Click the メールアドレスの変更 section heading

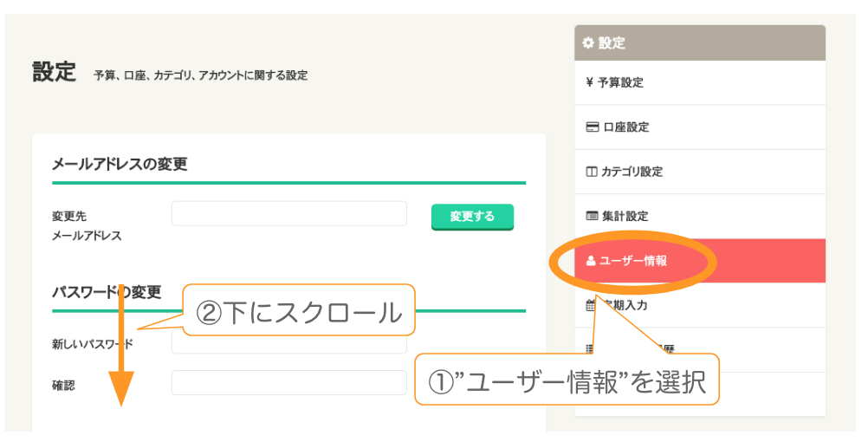click(x=120, y=165)
